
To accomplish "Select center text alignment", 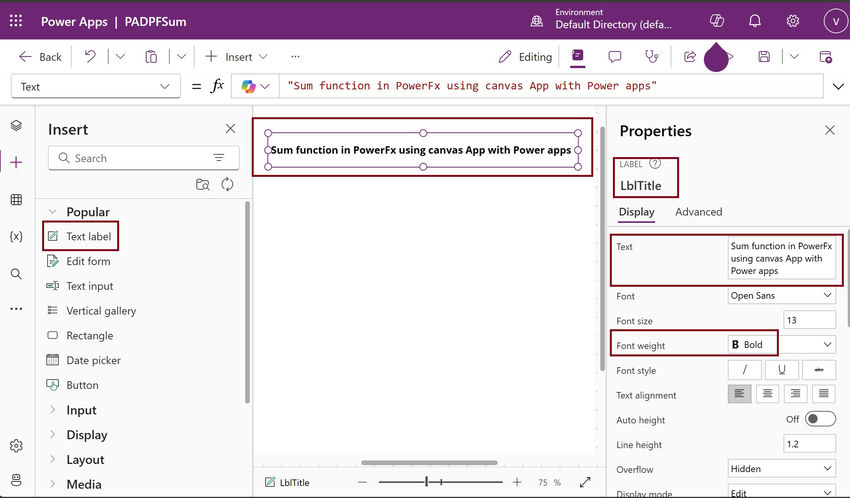I will (767, 394).
